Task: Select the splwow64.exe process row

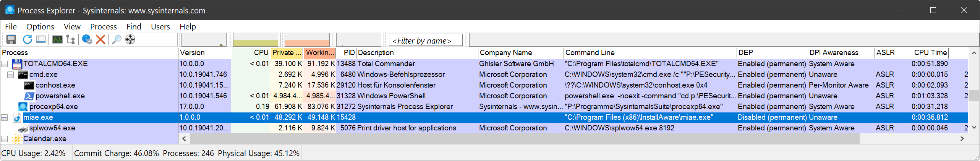Action: (x=484, y=128)
